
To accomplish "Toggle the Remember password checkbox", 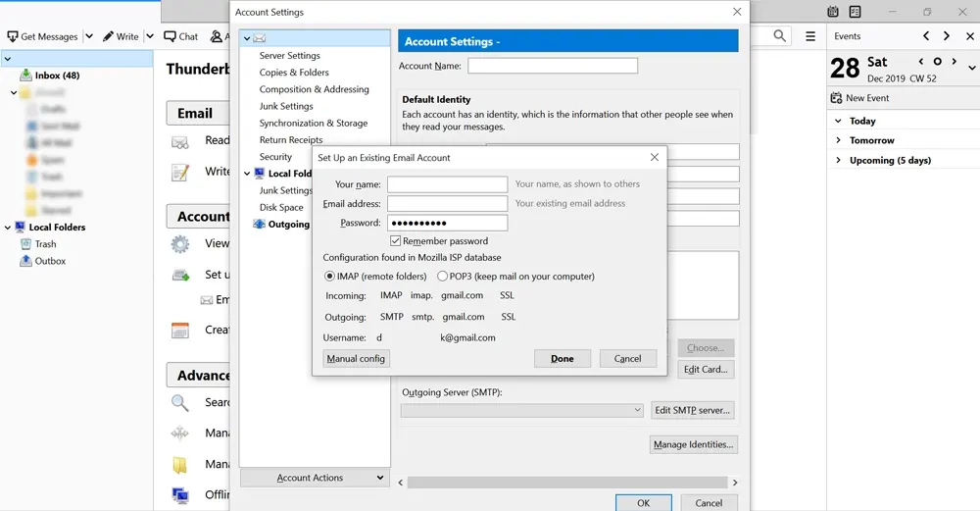I will (x=396, y=241).
